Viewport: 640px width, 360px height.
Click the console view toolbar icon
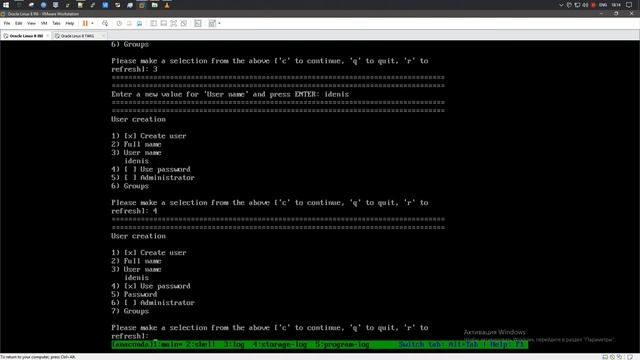click(198, 23)
